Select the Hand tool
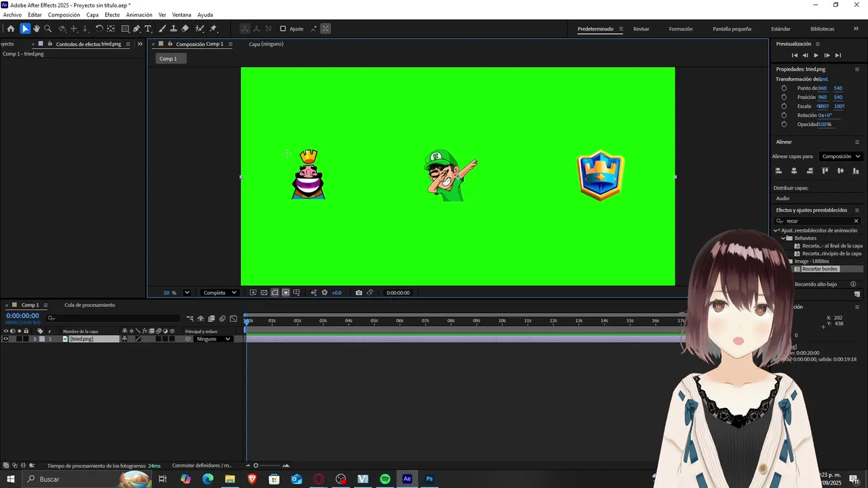 (37, 28)
